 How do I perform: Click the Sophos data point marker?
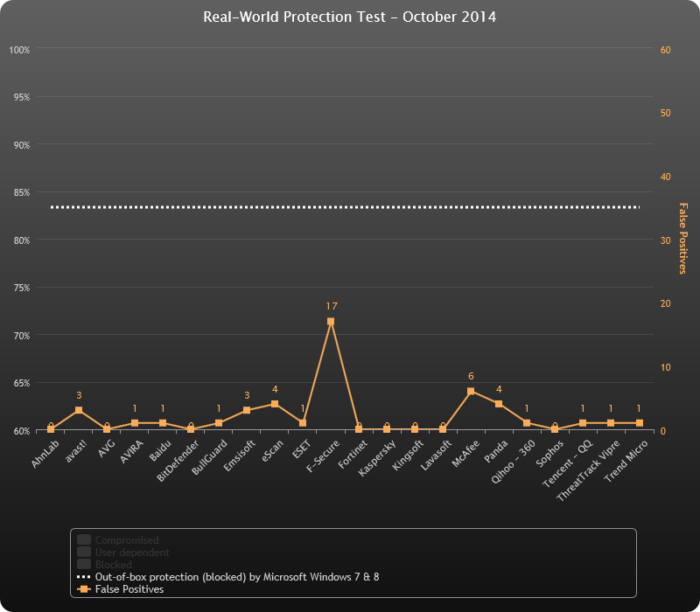pyautogui.click(x=555, y=429)
